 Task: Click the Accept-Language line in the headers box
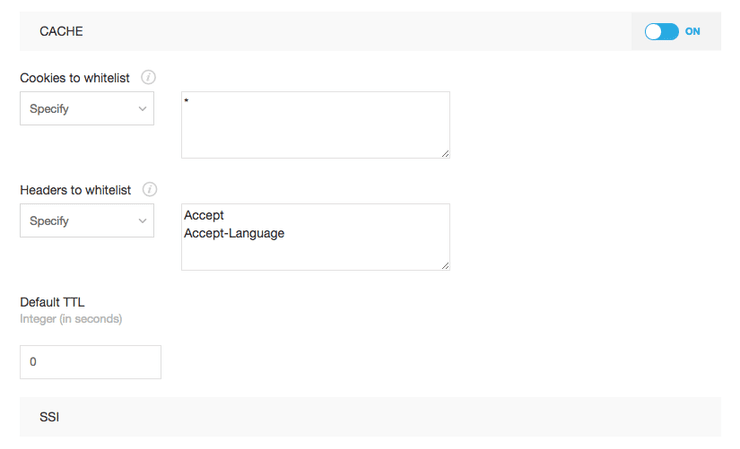click(x=234, y=233)
